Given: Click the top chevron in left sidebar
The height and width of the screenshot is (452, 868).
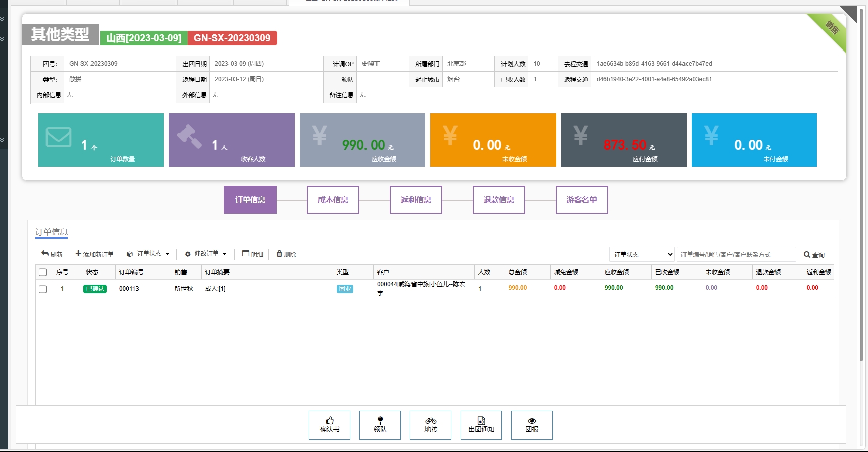Looking at the screenshot, I should pos(2,19).
